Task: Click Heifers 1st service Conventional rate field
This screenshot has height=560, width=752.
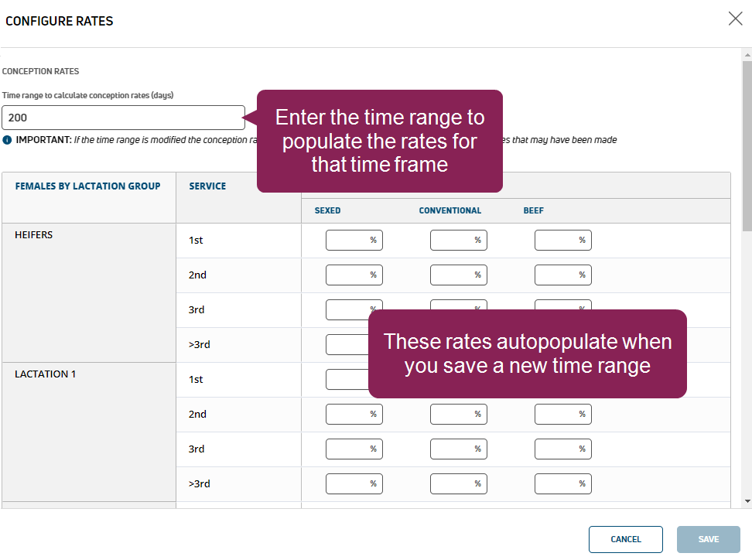Action: tap(458, 241)
